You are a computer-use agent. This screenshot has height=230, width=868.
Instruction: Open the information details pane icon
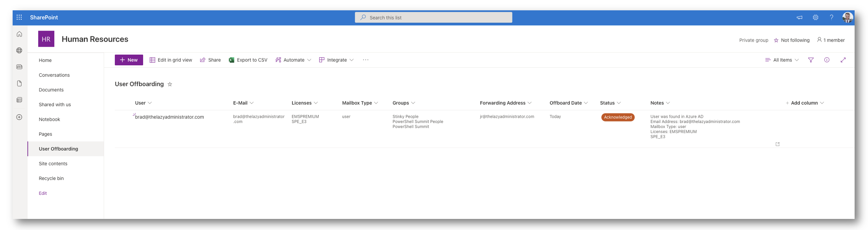pyautogui.click(x=827, y=60)
